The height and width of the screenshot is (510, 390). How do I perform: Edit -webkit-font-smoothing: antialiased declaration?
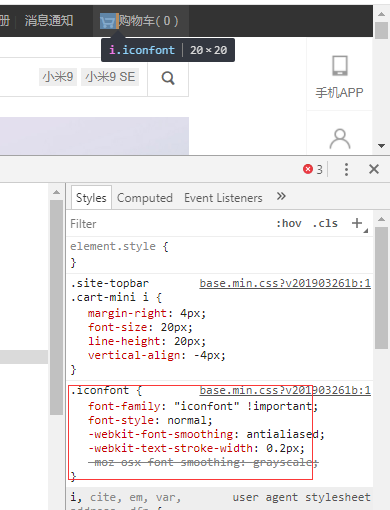(206, 434)
